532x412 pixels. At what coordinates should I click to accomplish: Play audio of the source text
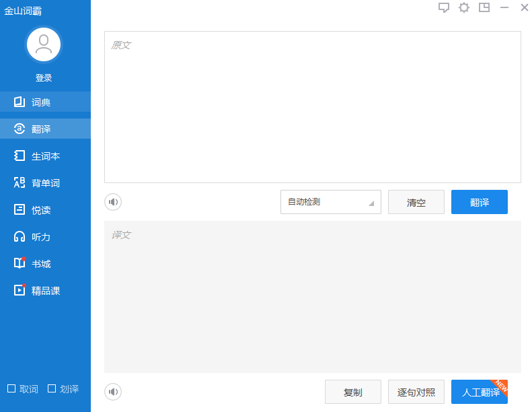pos(113,202)
